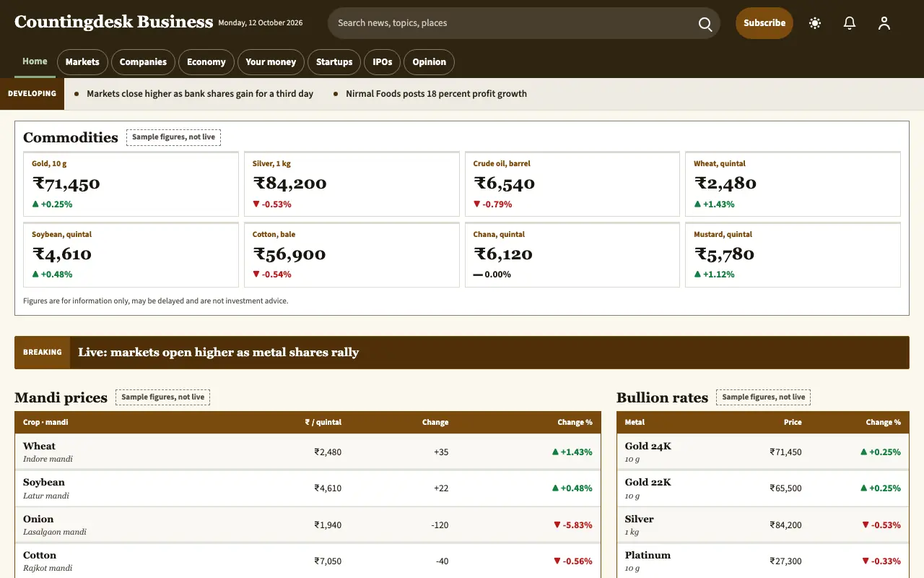The image size is (924, 578).
Task: Select the Silver, 1 kg commodity card
Action: [x=352, y=184]
